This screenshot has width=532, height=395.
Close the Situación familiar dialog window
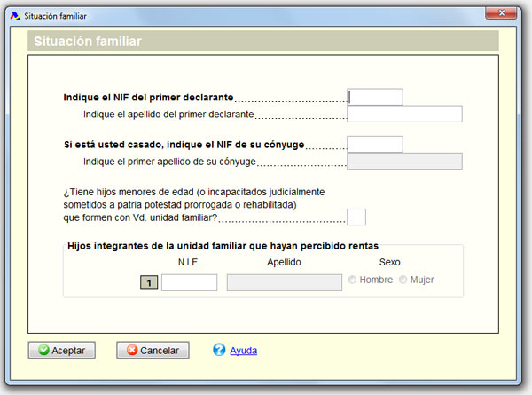click(501, 13)
